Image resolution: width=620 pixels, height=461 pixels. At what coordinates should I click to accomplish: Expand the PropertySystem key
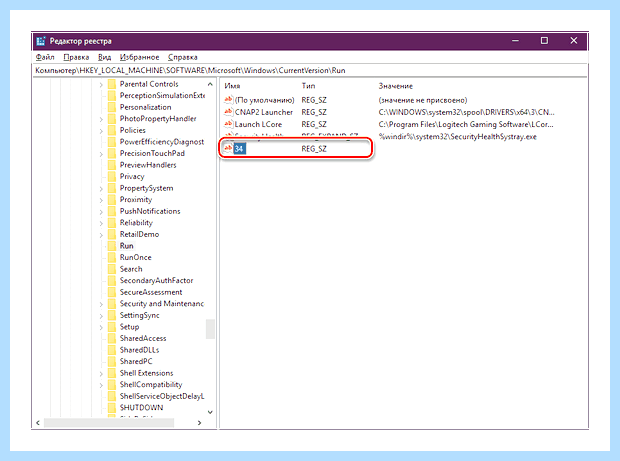[101, 189]
